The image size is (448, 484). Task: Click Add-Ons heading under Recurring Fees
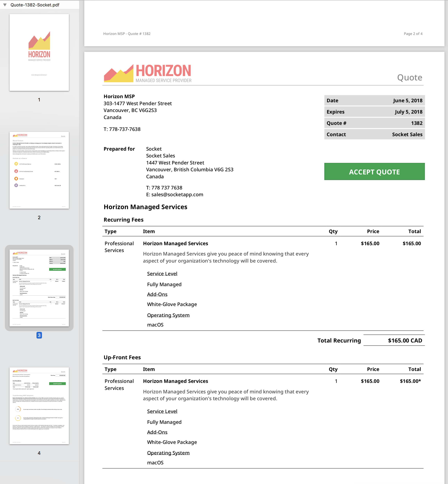click(x=157, y=294)
